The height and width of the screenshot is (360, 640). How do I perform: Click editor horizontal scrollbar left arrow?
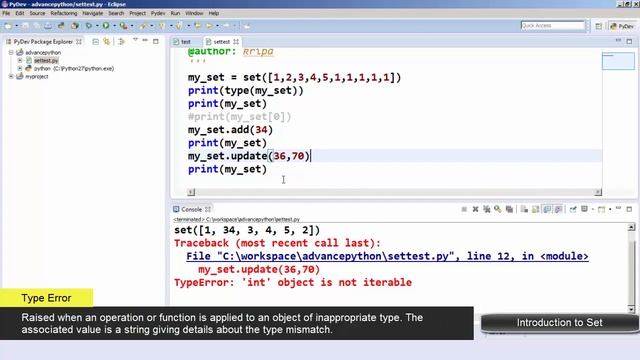pyautogui.click(x=191, y=192)
